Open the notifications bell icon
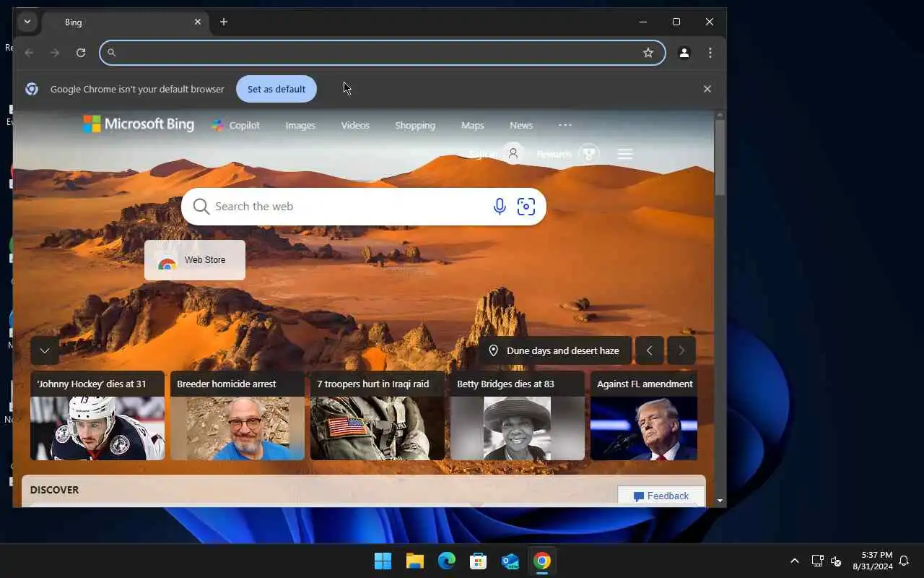This screenshot has width=924, height=578. tap(904, 561)
